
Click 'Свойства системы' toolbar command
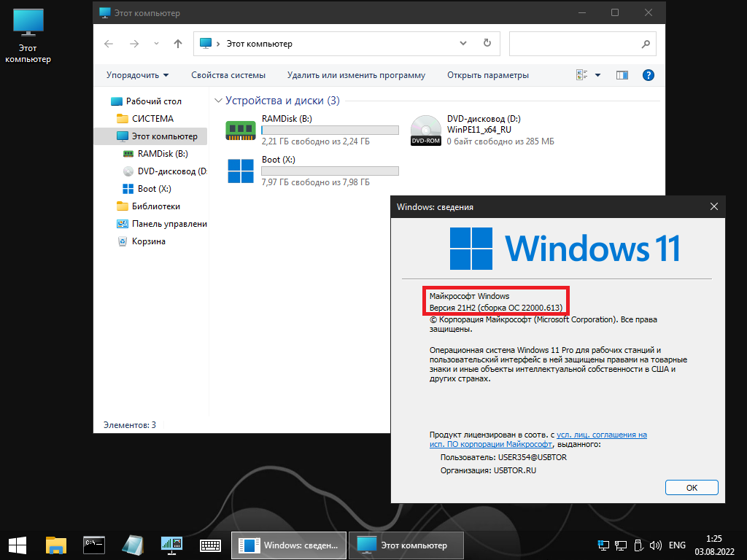[x=228, y=75]
